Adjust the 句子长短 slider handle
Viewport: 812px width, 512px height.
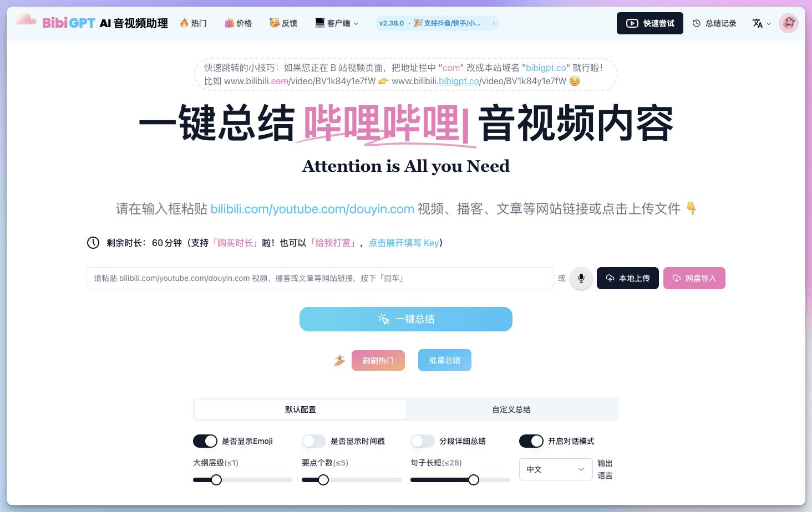474,480
